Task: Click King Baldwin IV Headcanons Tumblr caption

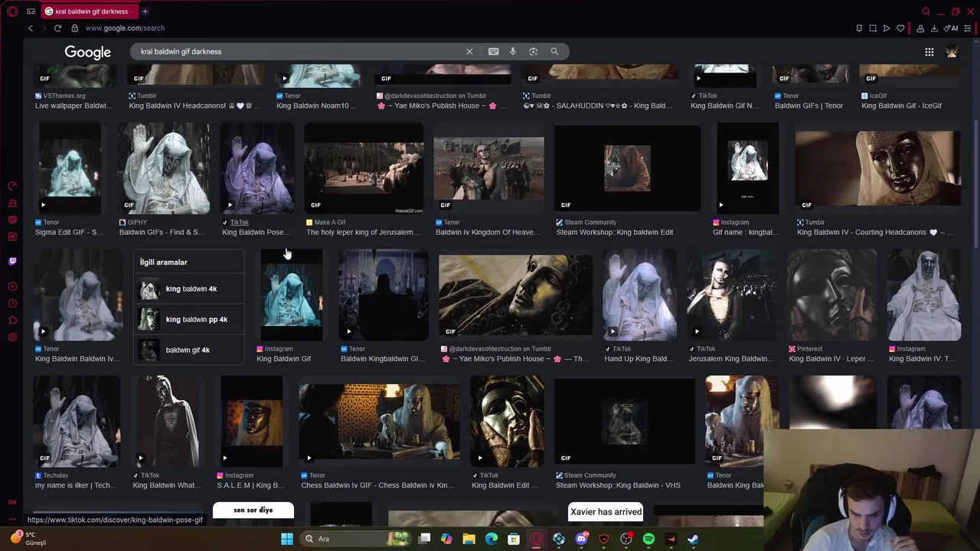Action: pos(195,106)
